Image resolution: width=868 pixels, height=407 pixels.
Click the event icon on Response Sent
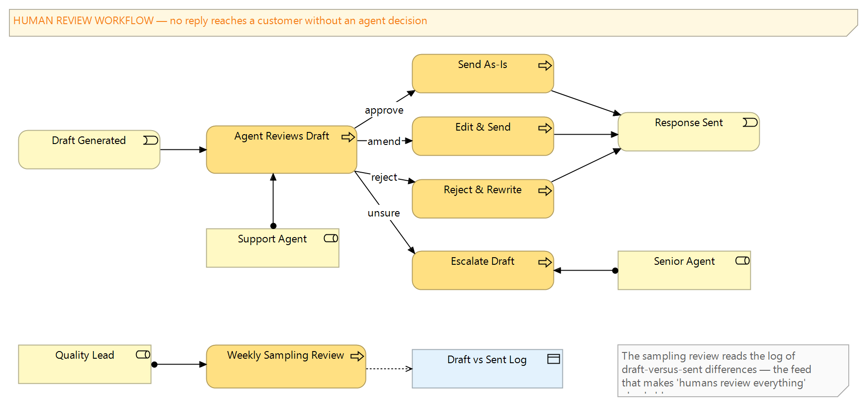pos(750,123)
